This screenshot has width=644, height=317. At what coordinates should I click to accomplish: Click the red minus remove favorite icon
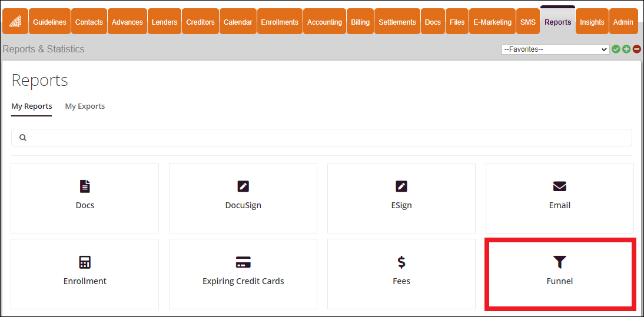pyautogui.click(x=636, y=49)
